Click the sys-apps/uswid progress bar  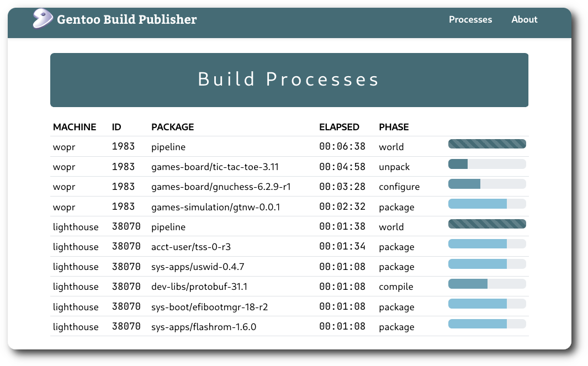pyautogui.click(x=487, y=264)
